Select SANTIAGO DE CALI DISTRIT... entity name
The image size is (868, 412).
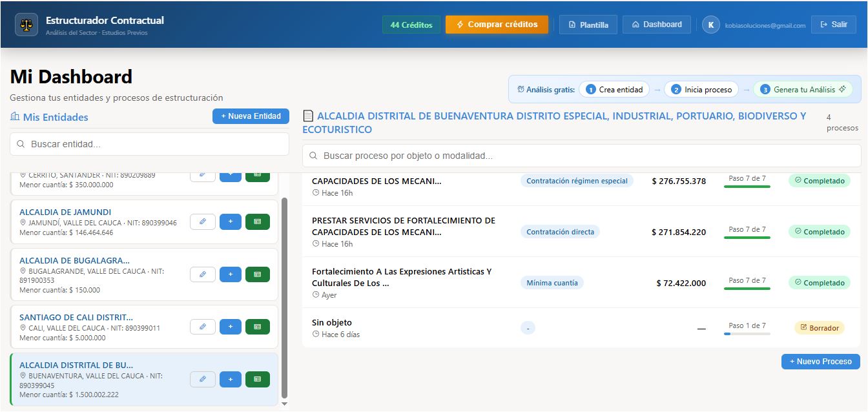pos(76,317)
